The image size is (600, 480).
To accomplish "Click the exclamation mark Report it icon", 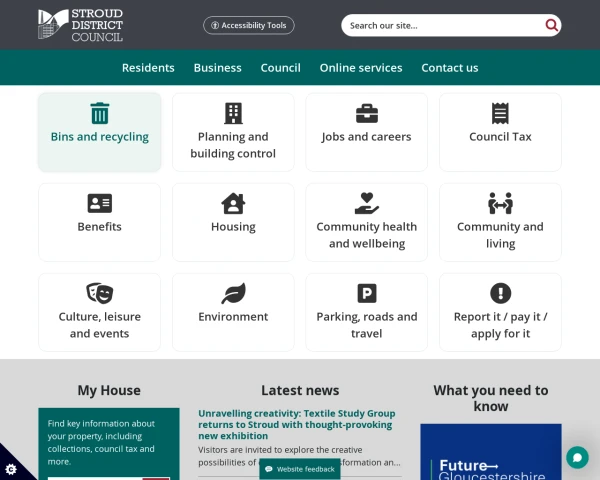I will coord(500,293).
